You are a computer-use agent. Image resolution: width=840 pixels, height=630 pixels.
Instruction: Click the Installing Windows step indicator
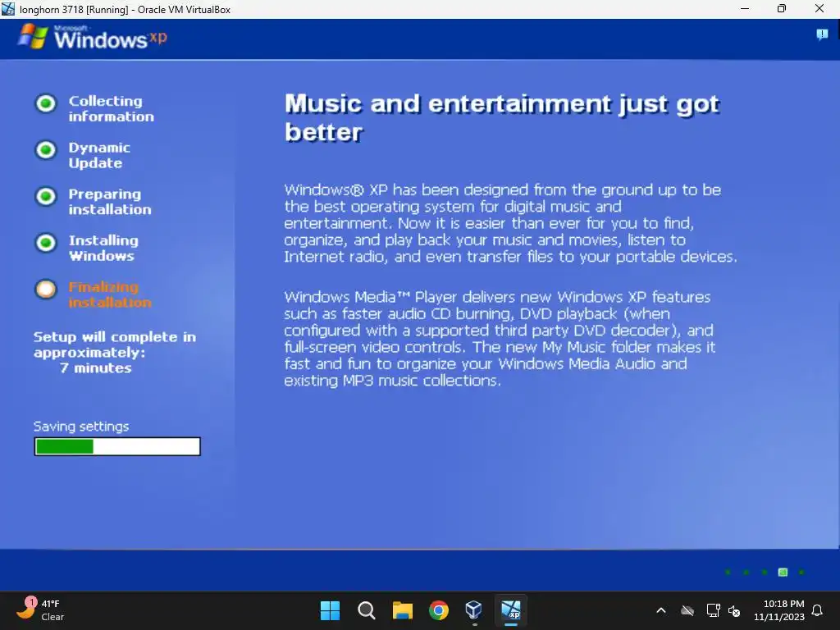point(46,243)
